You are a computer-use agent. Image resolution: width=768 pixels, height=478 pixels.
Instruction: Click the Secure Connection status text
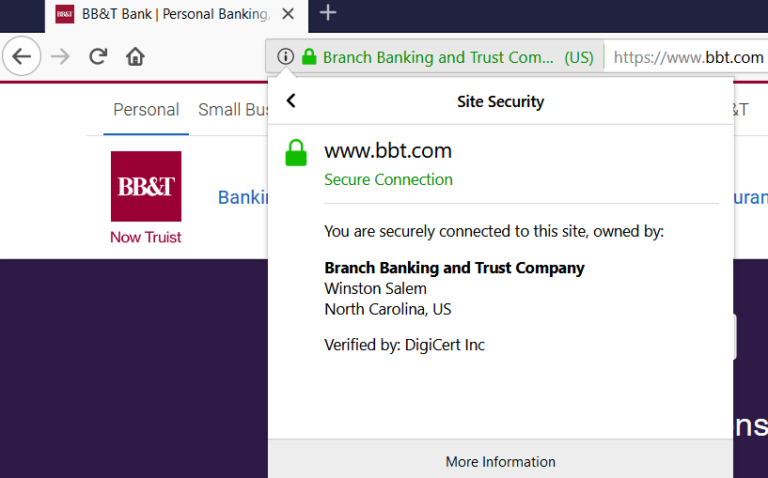[x=388, y=180]
